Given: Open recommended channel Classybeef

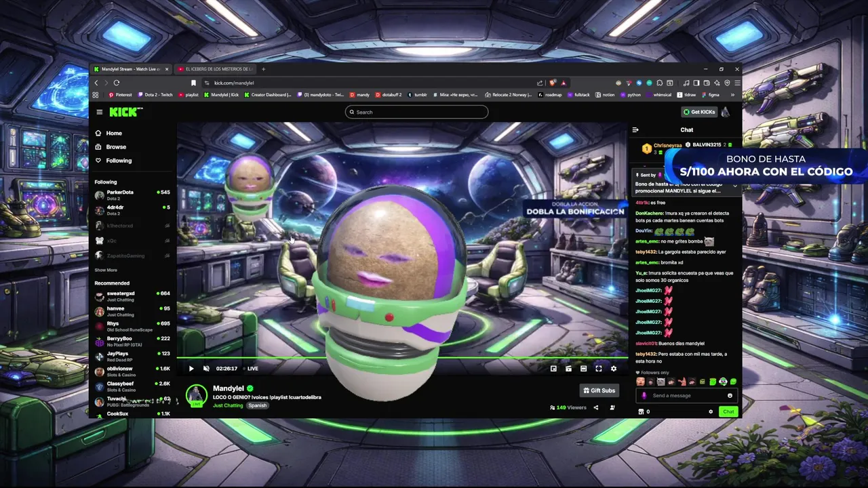Looking at the screenshot, I should point(132,386).
